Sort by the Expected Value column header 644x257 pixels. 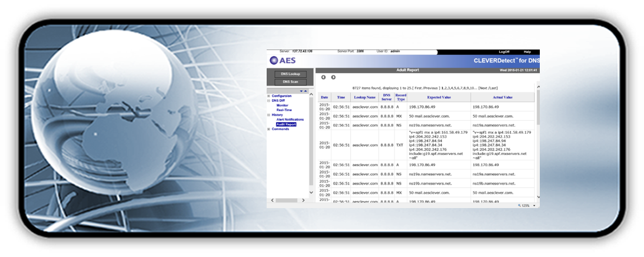(x=439, y=97)
